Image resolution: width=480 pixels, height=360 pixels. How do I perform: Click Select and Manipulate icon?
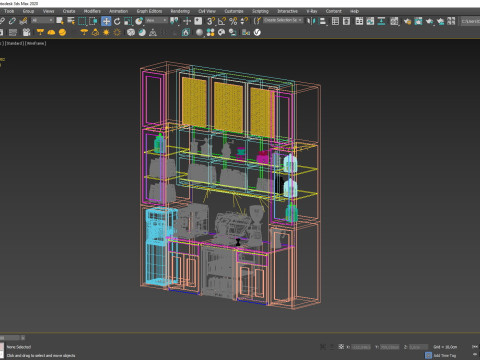[x=187, y=21]
